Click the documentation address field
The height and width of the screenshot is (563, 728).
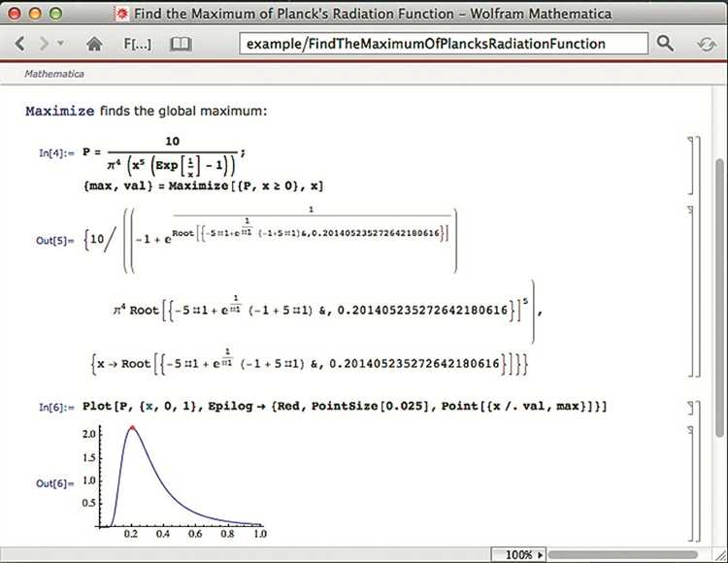pos(444,44)
